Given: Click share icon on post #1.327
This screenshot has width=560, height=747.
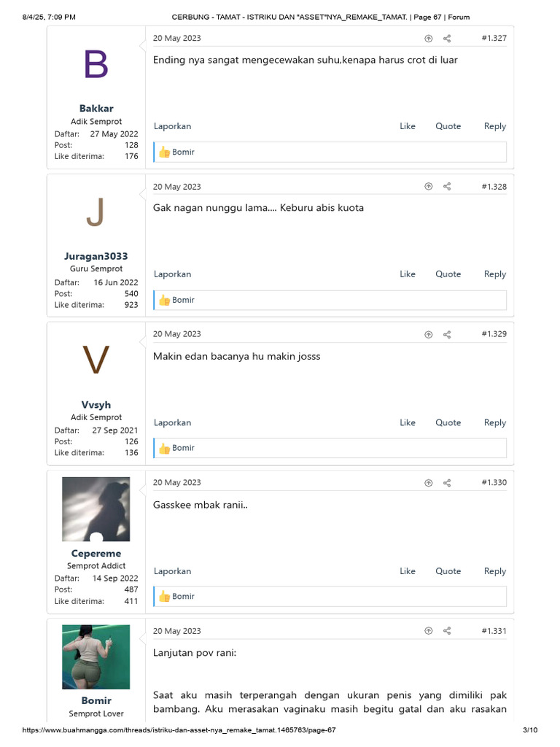Looking at the screenshot, I should (x=447, y=39).
